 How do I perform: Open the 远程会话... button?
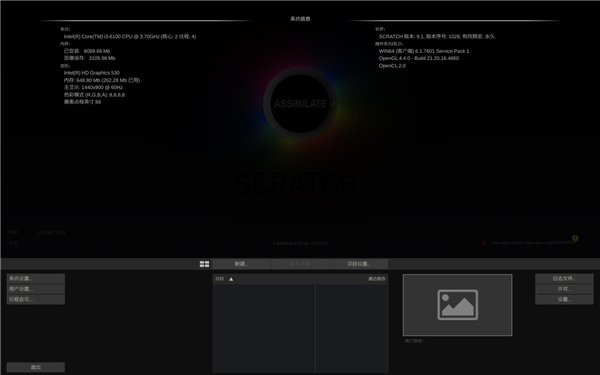[x=36, y=299]
